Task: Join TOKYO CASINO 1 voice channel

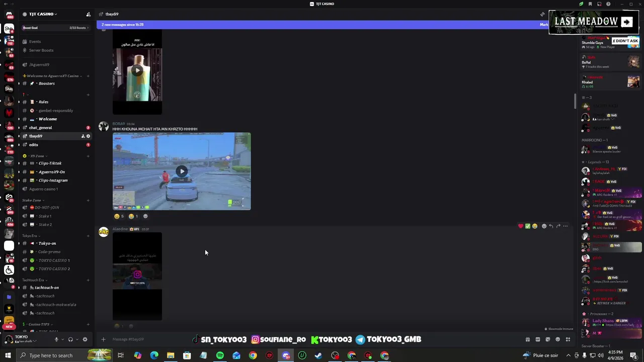Action: pos(56,260)
